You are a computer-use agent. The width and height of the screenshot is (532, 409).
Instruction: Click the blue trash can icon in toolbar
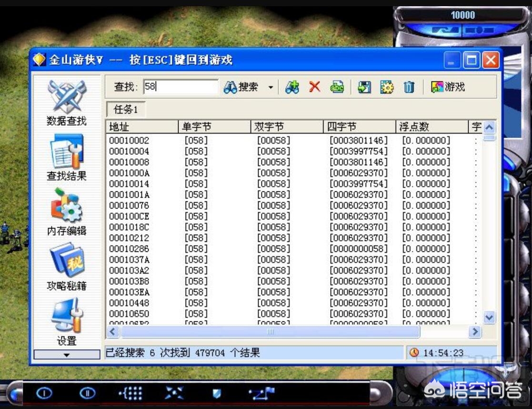pos(409,87)
